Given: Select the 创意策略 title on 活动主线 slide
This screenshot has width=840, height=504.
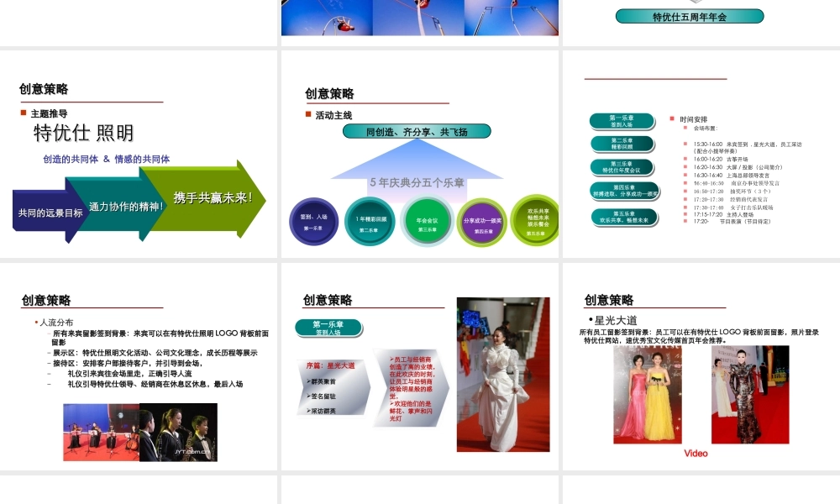Looking at the screenshot, I should 329,94.
